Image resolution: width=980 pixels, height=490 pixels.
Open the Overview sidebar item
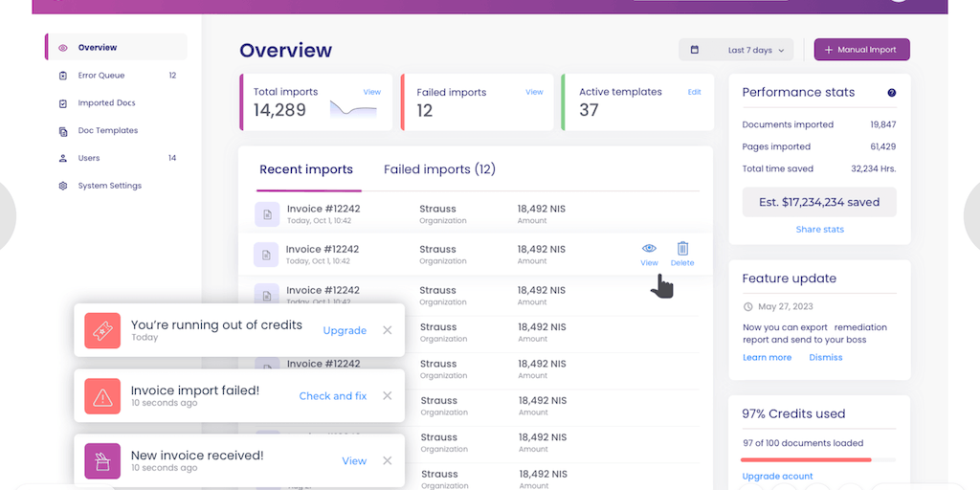click(116, 48)
